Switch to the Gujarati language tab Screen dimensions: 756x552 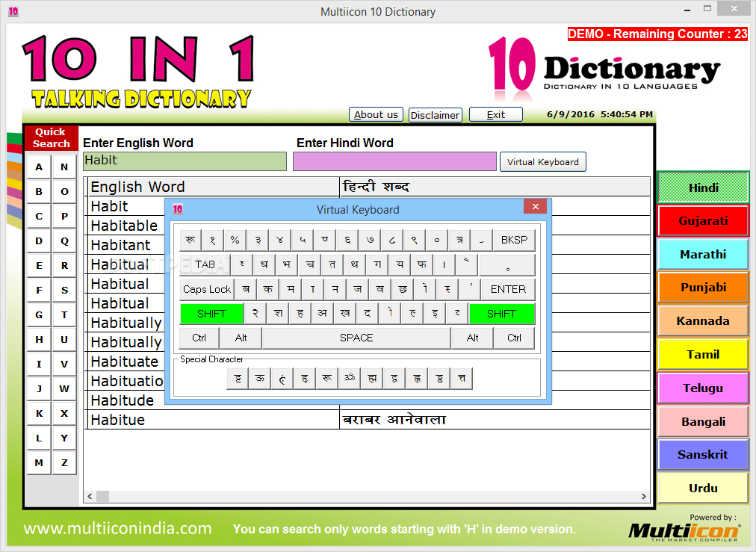coord(703,221)
